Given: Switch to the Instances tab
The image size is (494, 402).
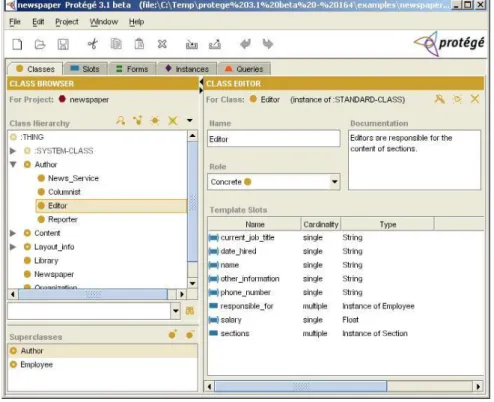Looking at the screenshot, I should [x=187, y=69].
